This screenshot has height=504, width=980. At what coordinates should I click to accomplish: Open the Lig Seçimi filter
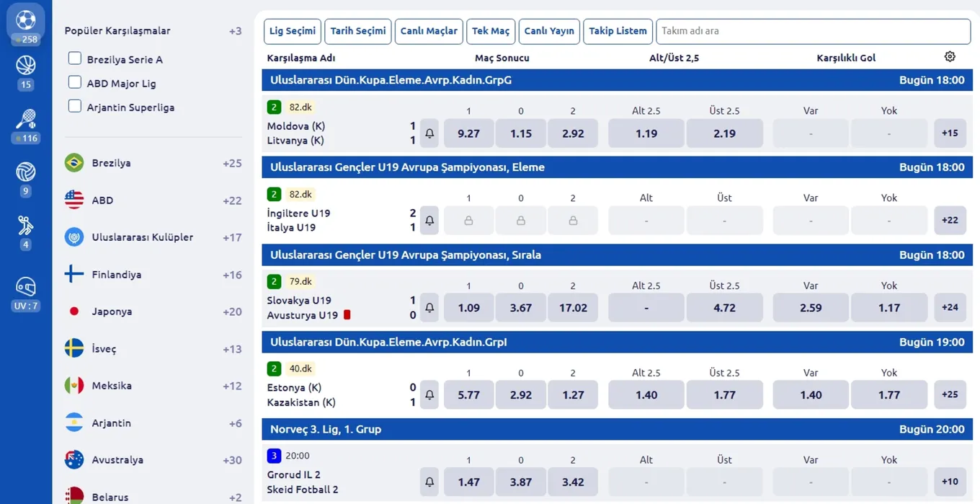292,31
